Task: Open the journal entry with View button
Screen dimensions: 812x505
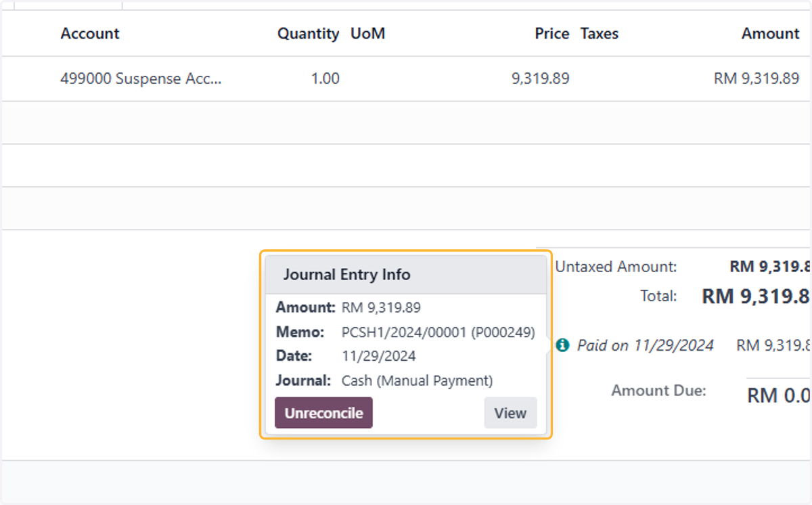Action: 510,413
